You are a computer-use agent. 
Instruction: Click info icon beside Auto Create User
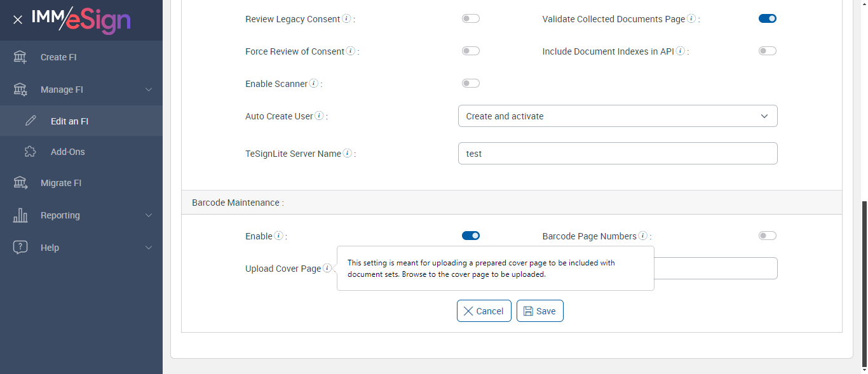pos(319,116)
